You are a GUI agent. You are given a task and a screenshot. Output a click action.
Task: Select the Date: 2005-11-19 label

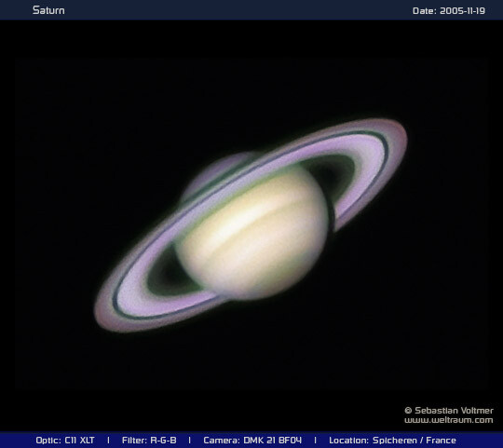tap(448, 11)
